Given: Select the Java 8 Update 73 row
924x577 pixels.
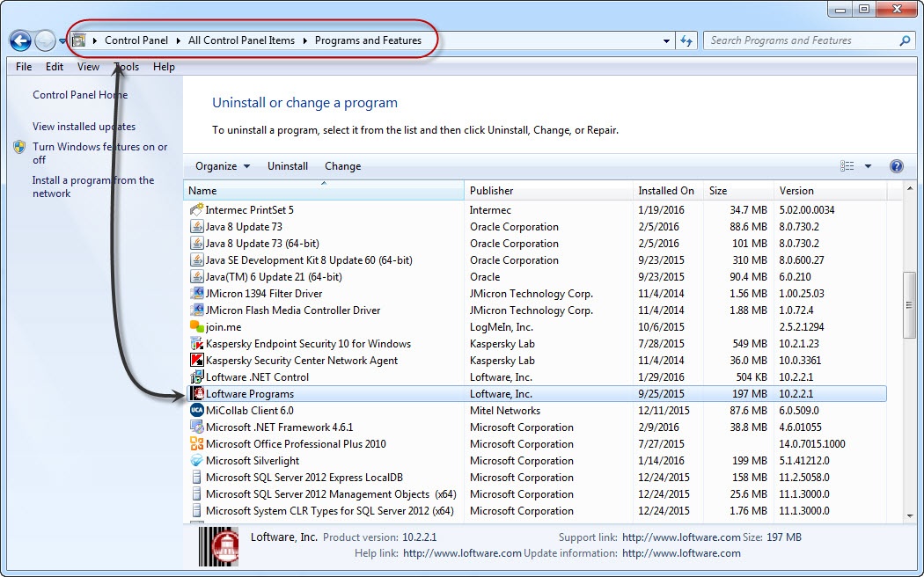Looking at the screenshot, I should point(536,227).
